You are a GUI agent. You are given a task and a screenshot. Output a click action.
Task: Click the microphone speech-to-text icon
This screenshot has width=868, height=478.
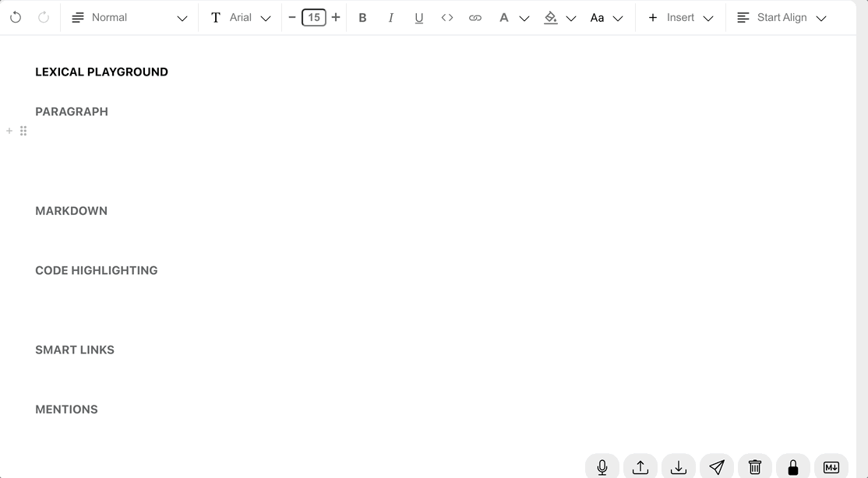[602, 467]
